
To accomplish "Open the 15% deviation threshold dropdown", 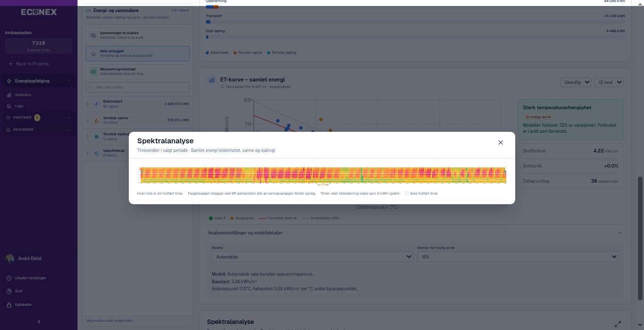I will [517, 257].
